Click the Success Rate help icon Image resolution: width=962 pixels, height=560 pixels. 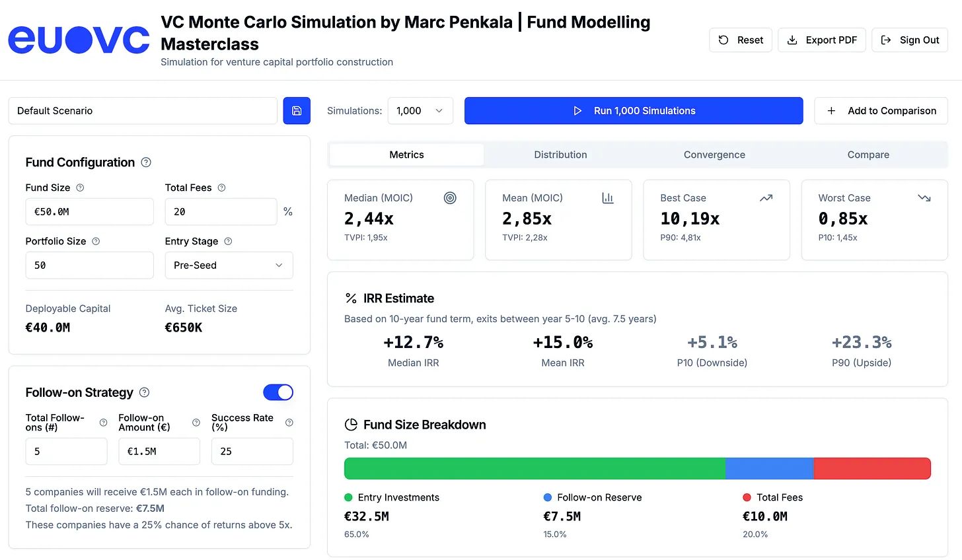[289, 423]
